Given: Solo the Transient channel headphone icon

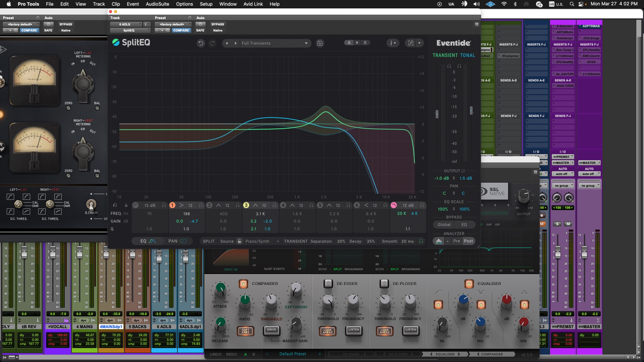Looking at the screenshot, I should click(x=449, y=66).
